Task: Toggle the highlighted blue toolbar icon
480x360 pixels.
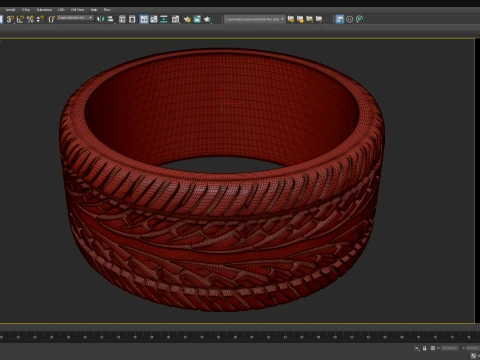Action: click(x=340, y=19)
